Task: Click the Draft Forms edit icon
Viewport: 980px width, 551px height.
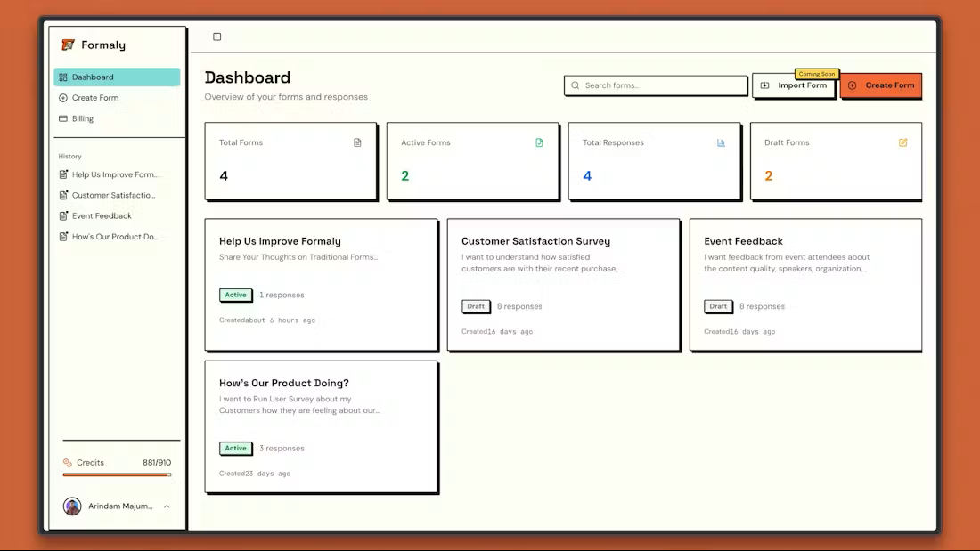Action: click(903, 142)
